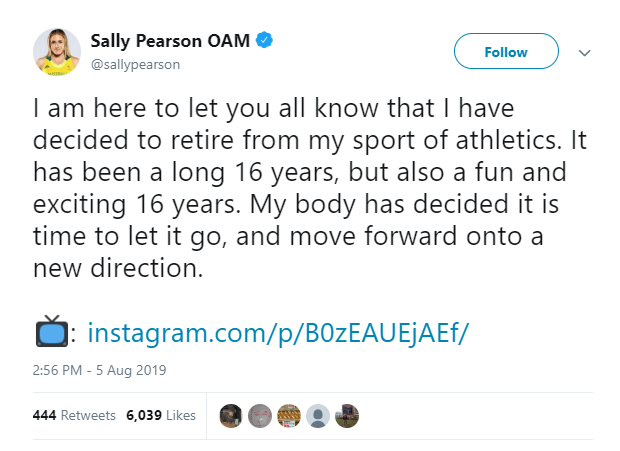This screenshot has width=620, height=451.
Task: Click the grey default silhouette liker avatar
Action: (317, 415)
